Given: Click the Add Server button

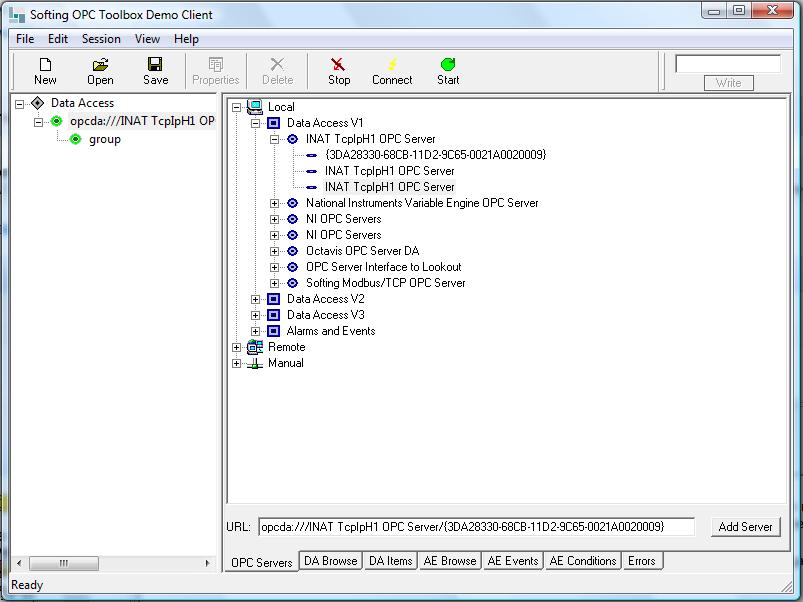Looking at the screenshot, I should [745, 527].
